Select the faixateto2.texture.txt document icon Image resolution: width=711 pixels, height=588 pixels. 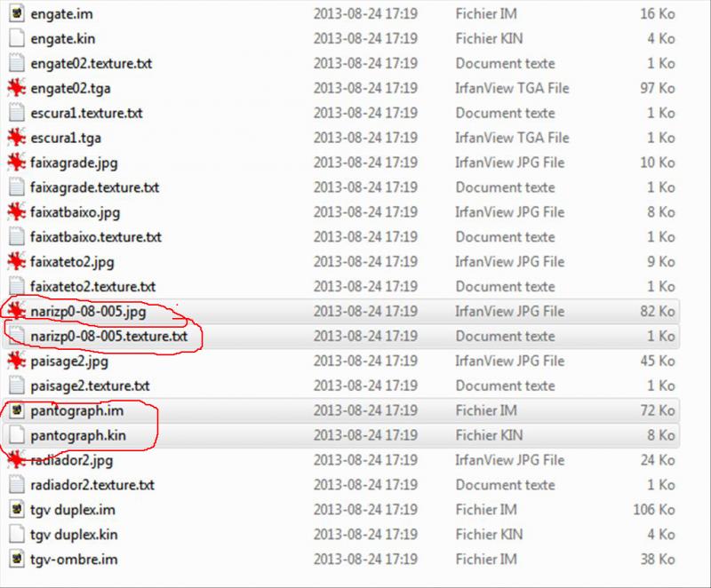click(16, 286)
